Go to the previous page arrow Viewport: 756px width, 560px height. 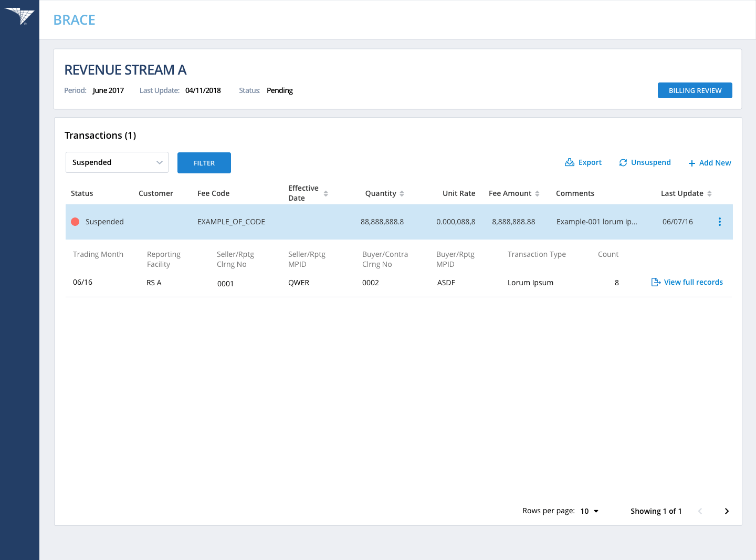pyautogui.click(x=700, y=511)
